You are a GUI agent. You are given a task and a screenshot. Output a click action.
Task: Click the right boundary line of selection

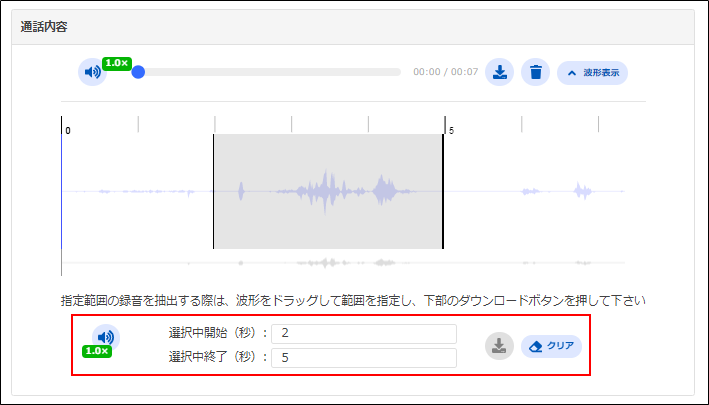(443, 190)
